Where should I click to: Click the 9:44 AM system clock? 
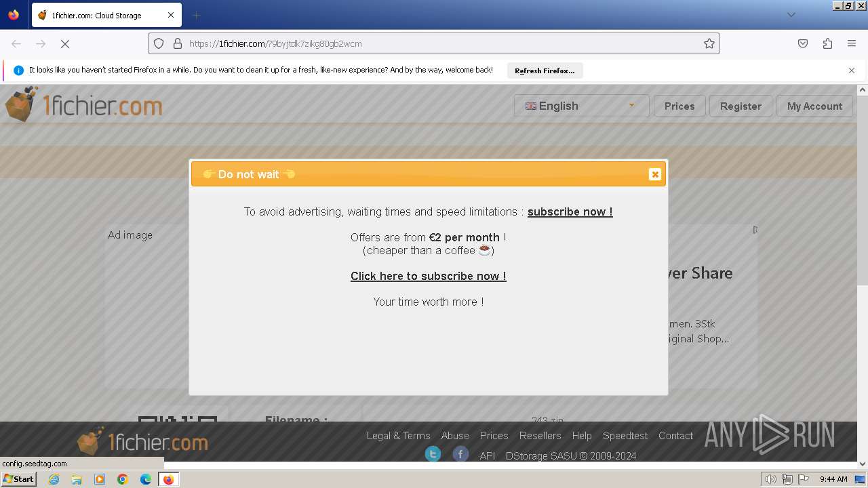point(833,479)
